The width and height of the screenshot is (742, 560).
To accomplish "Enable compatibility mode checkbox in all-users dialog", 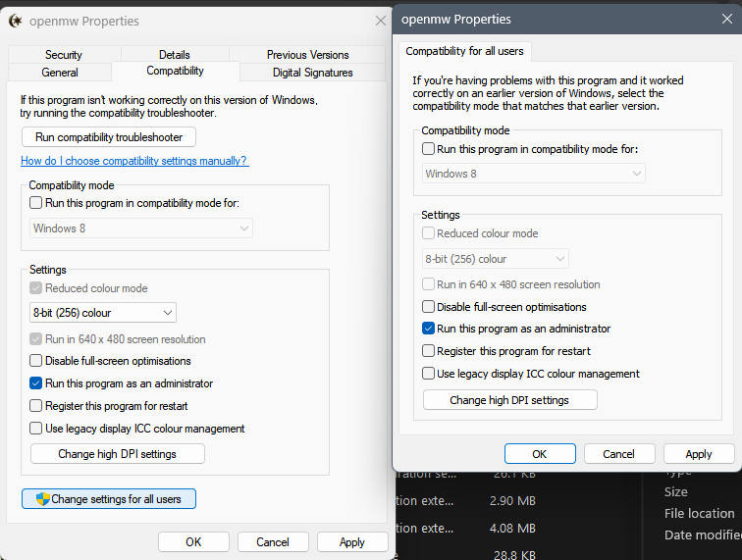I will pyautogui.click(x=428, y=149).
